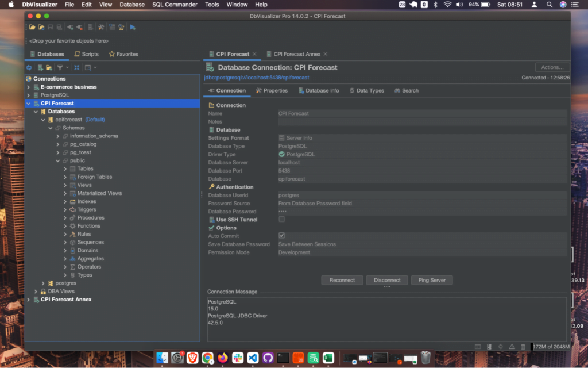588x368 pixels.
Task: Toggle the Use SSH Tunnel checkbox
Action: [x=281, y=219]
